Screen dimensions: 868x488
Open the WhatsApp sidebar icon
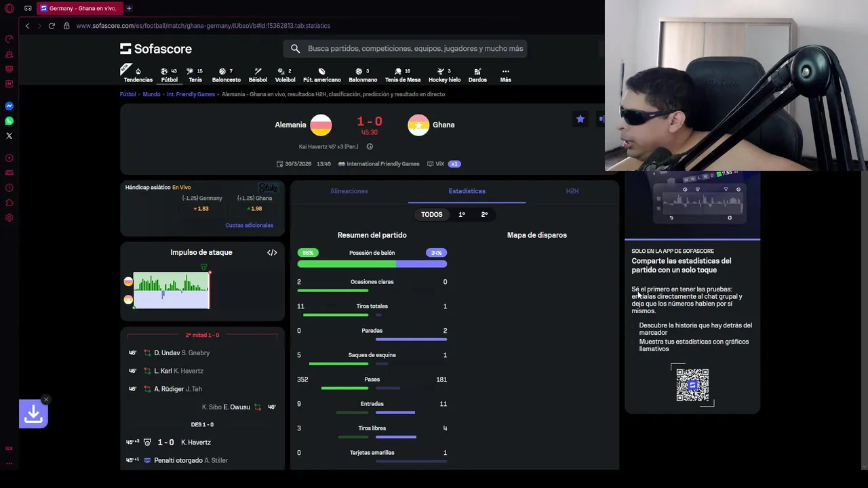9,121
